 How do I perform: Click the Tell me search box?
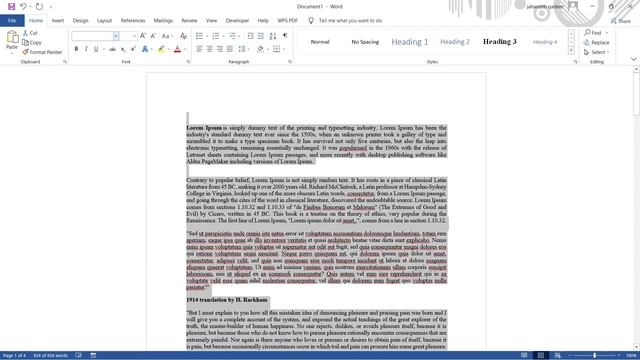pos(350,20)
